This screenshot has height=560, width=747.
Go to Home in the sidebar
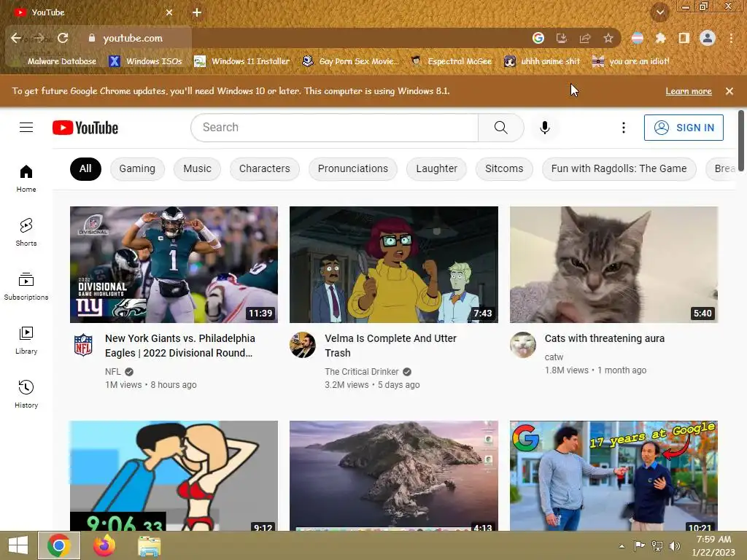pos(26,179)
